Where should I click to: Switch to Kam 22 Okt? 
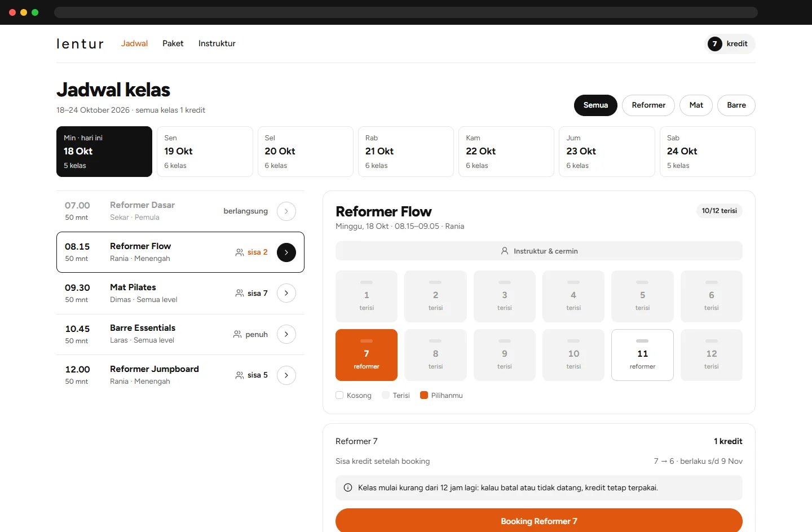point(506,152)
